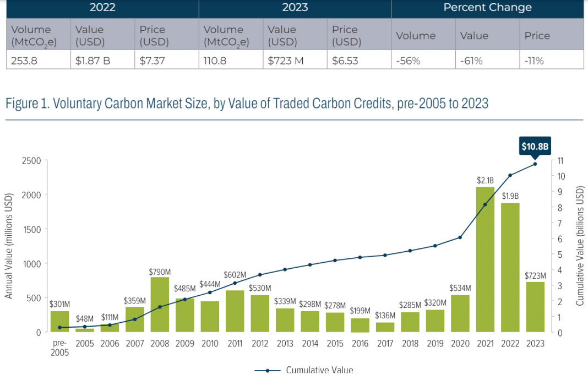Click the 2023 cumulative line end point
588x374 pixels.
pyautogui.click(x=535, y=164)
